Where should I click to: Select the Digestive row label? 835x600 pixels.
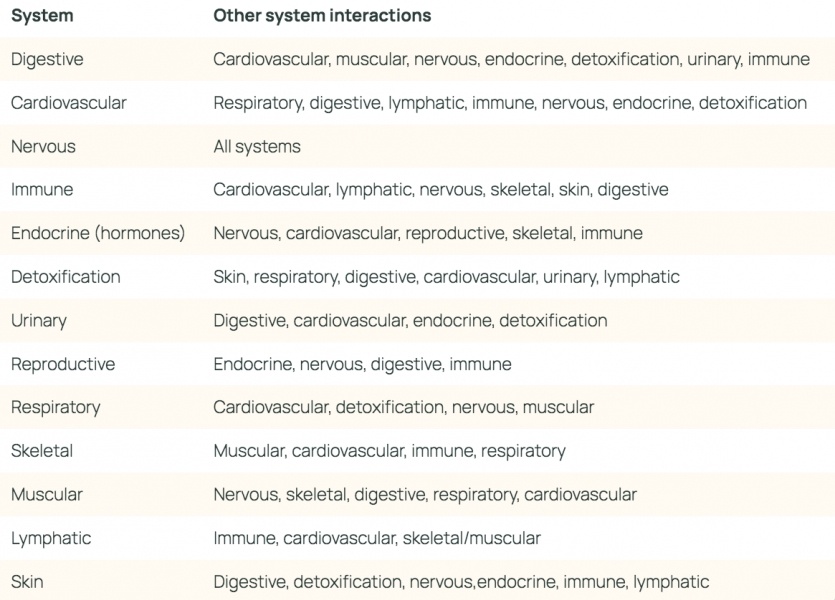click(47, 59)
